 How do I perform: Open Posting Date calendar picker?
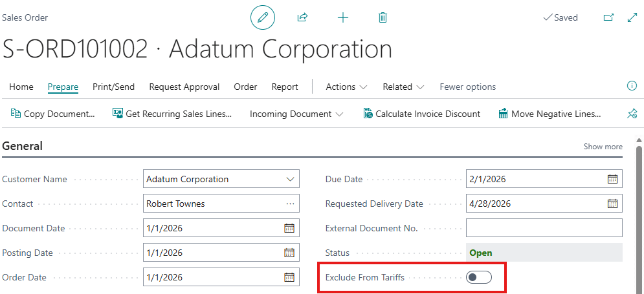[289, 253]
